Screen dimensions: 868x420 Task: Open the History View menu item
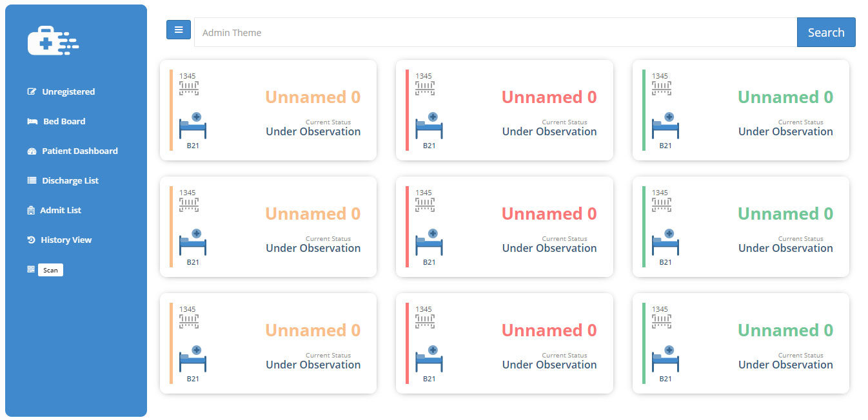pyautogui.click(x=60, y=240)
